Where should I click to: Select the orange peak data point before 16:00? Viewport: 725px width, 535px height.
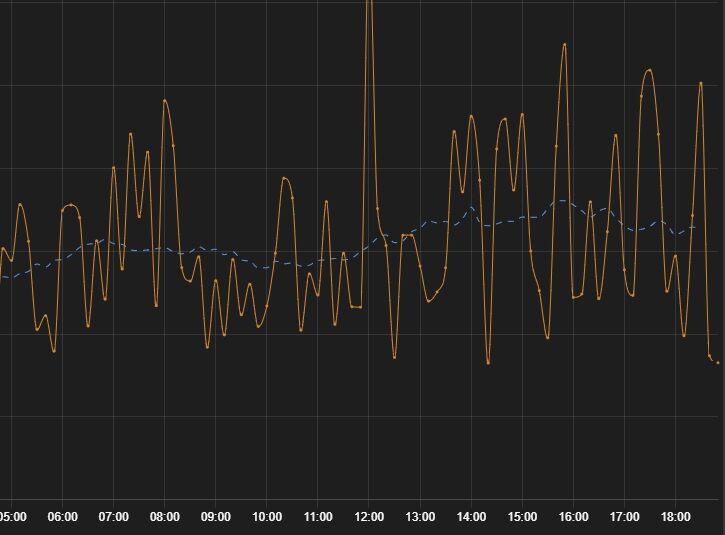(565, 45)
